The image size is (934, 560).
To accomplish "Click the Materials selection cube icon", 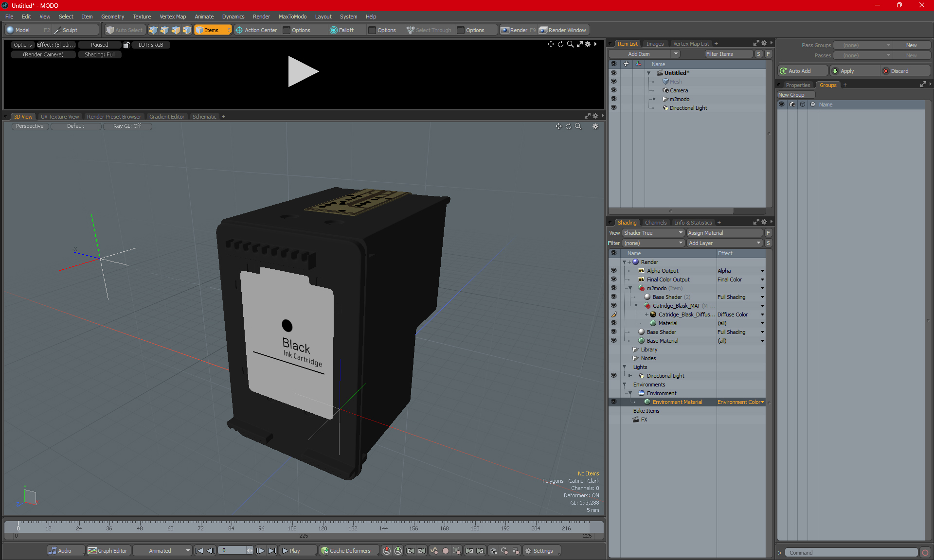I will [187, 30].
